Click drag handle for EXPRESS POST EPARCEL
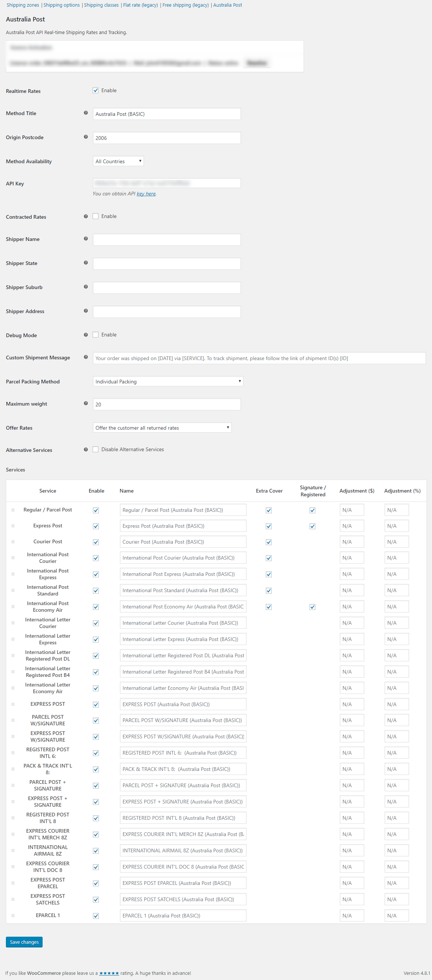 13,883
